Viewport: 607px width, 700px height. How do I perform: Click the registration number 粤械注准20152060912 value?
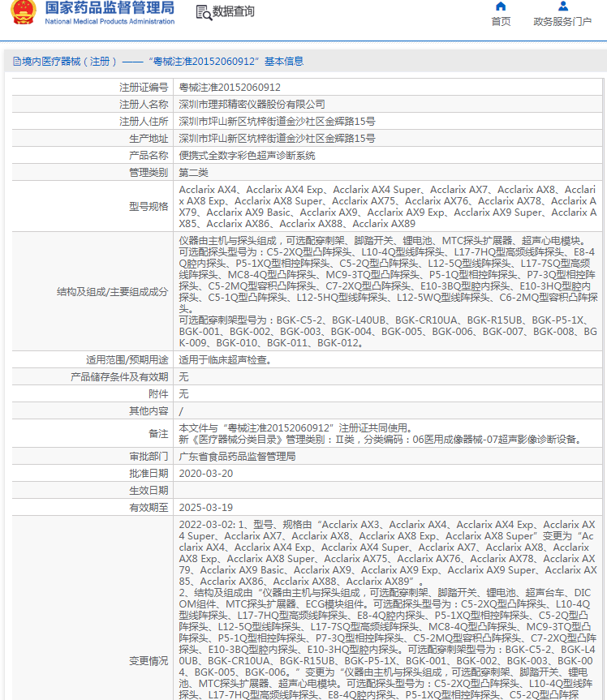(x=230, y=87)
